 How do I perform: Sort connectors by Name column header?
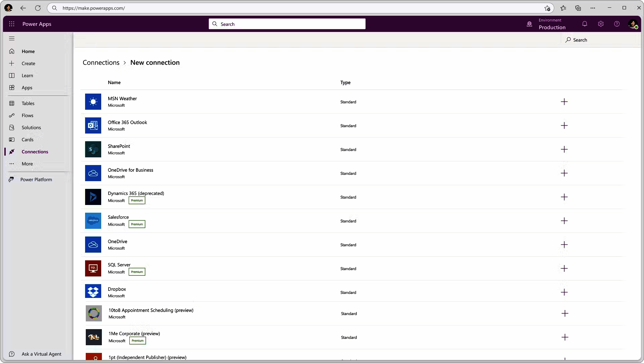coord(114,83)
